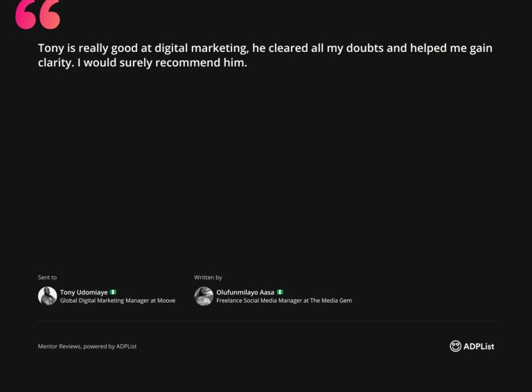Click the flag icon beside Tony Udomiaye

point(113,292)
